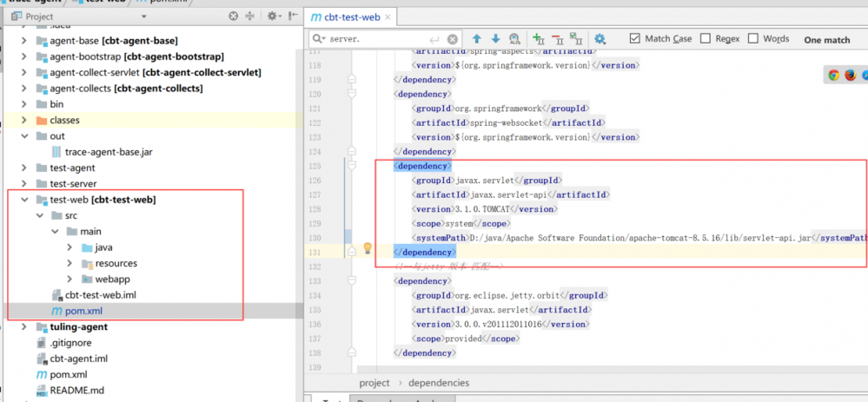Clear the search field text

coord(453,40)
